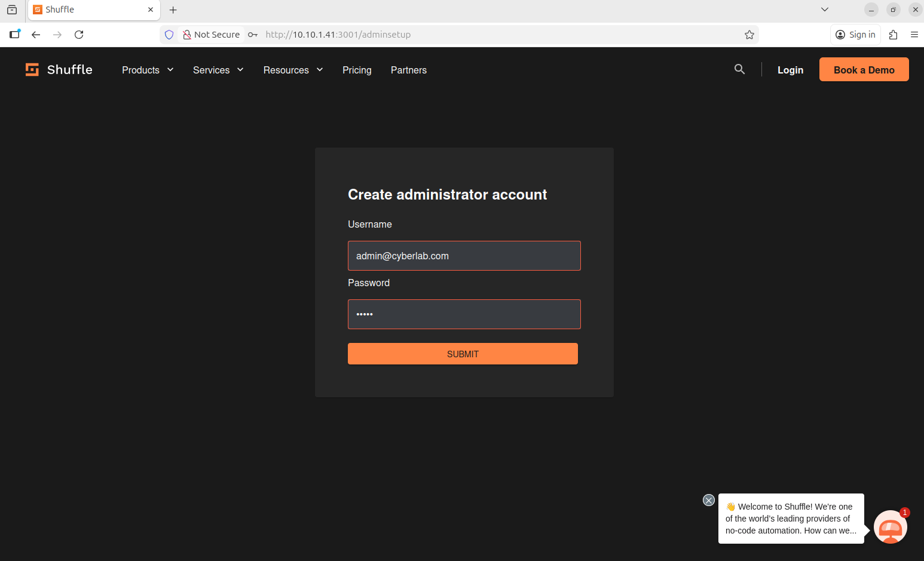Focus the Username input field
The image size is (924, 561).
[464, 256]
